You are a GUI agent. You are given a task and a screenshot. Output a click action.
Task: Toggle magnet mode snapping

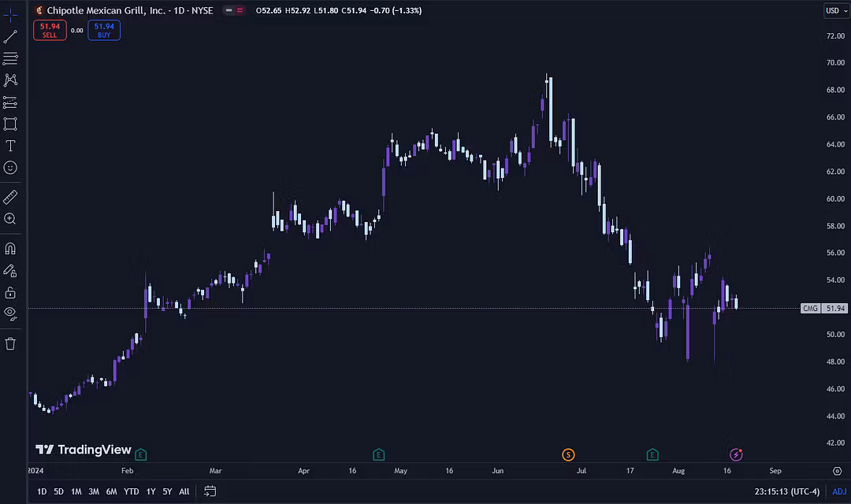point(10,249)
